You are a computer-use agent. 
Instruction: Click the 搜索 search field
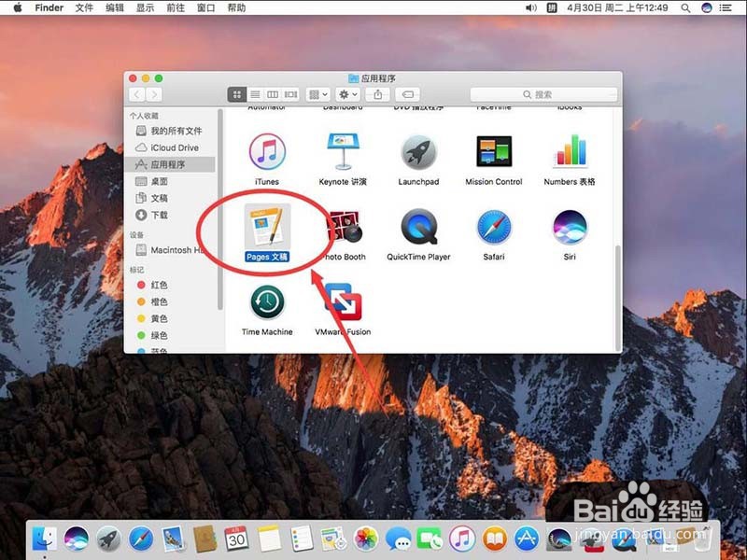pyautogui.click(x=543, y=94)
